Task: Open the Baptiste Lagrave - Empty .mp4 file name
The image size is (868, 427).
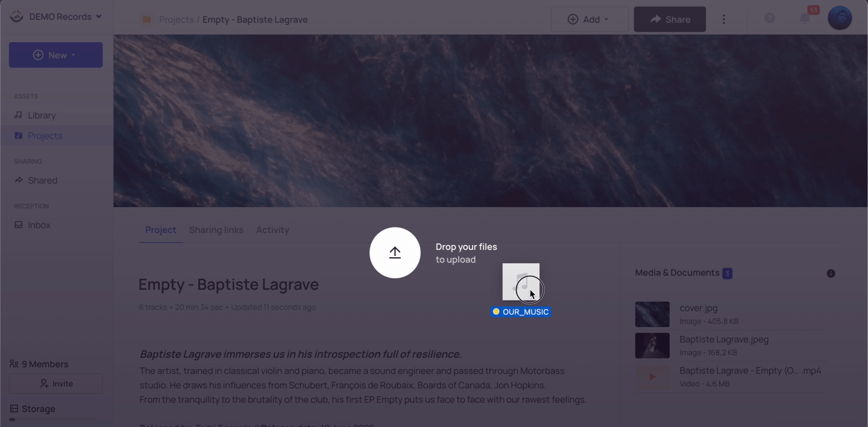Action: [x=750, y=370]
